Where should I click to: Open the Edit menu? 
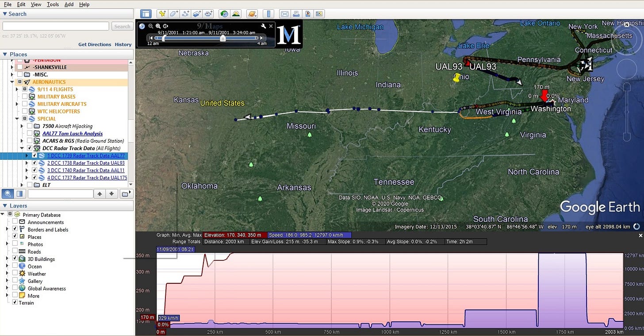(x=21, y=4)
